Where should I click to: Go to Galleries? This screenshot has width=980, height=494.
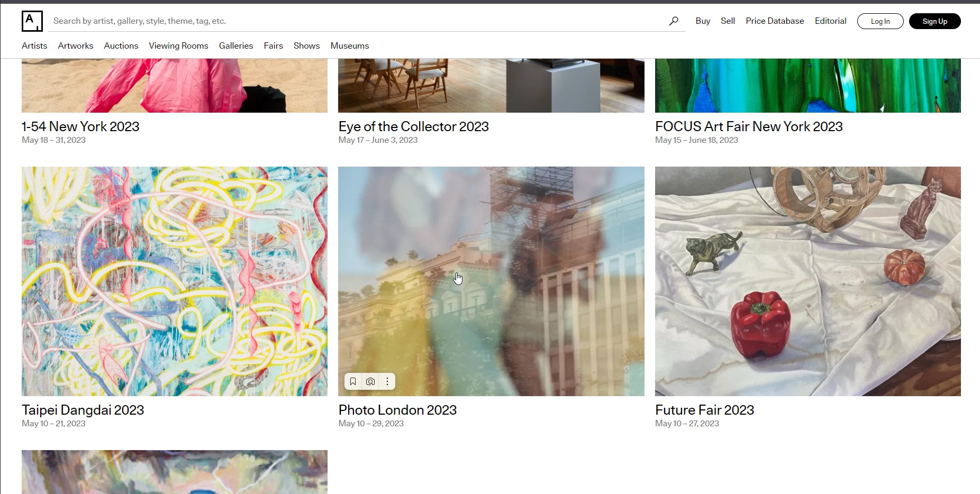[236, 46]
